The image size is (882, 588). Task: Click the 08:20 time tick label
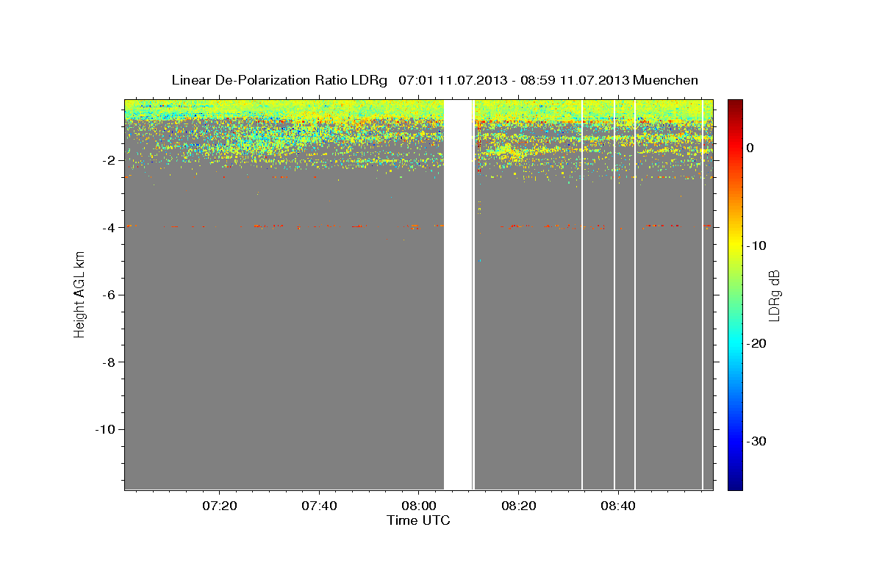tap(519, 506)
